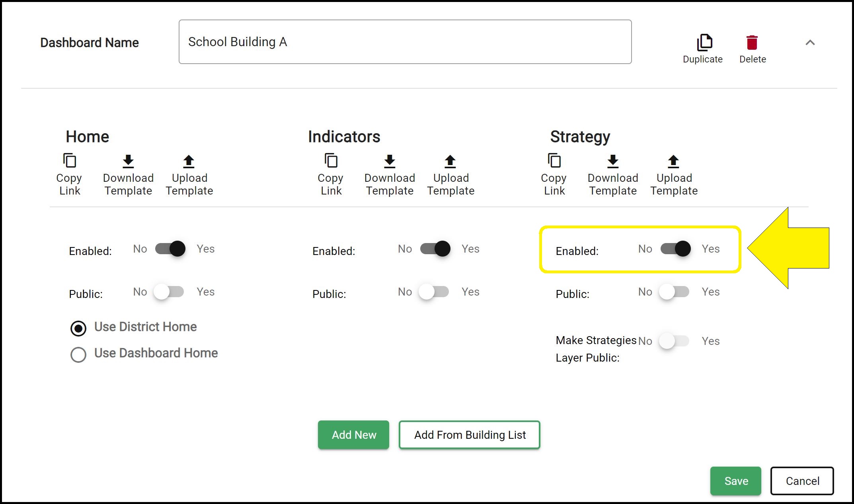Click the red Delete trash icon
This screenshot has height=504, width=854.
point(752,43)
